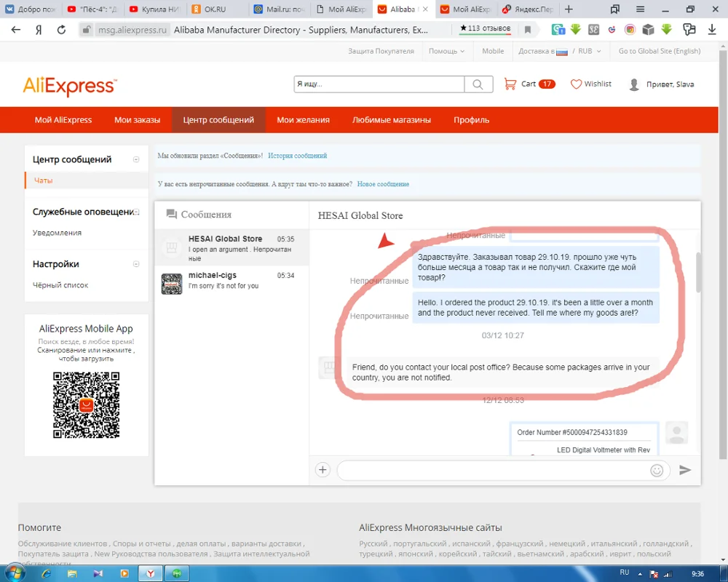Collapse the Служебные оповещения section
The image size is (728, 582).
pos(137,212)
